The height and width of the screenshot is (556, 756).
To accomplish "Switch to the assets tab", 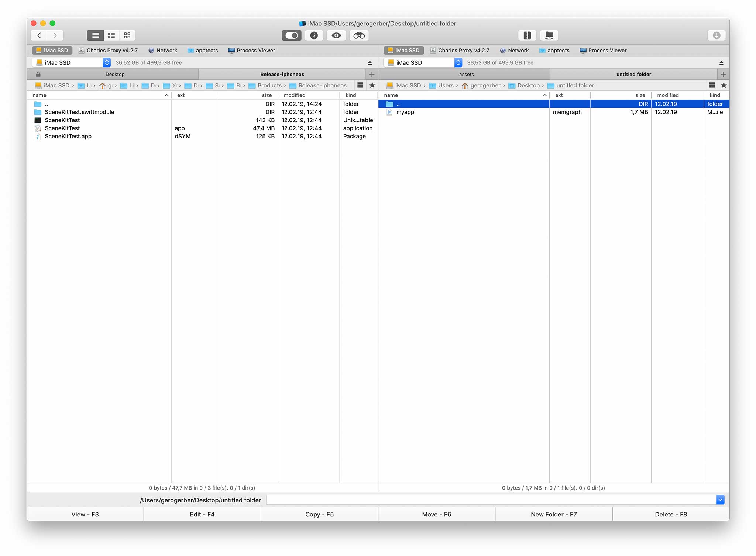I will 466,74.
